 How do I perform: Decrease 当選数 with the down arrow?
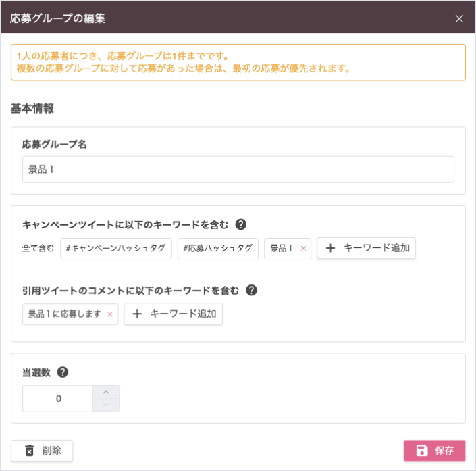coord(105,405)
